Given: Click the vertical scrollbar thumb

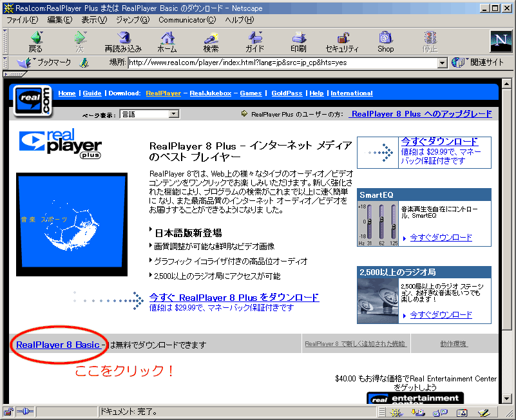Looking at the screenshot, I should 507,209.
